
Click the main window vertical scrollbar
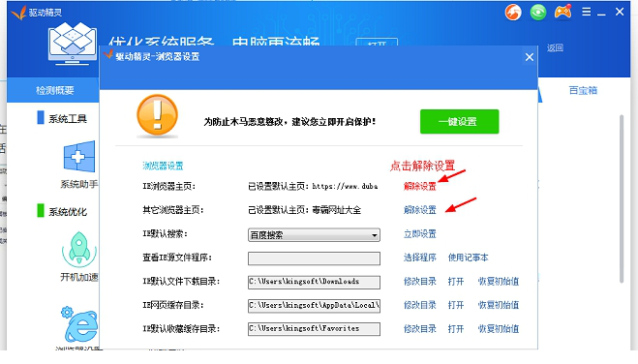(622, 198)
